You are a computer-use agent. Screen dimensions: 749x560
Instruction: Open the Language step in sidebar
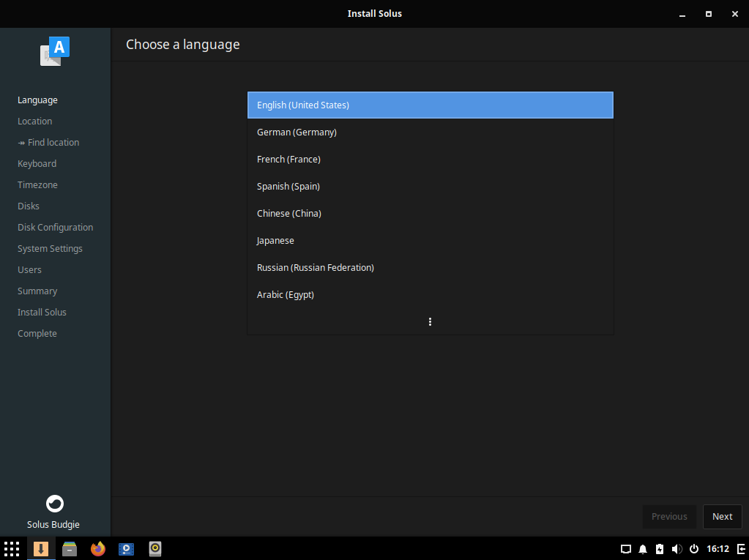pos(38,100)
